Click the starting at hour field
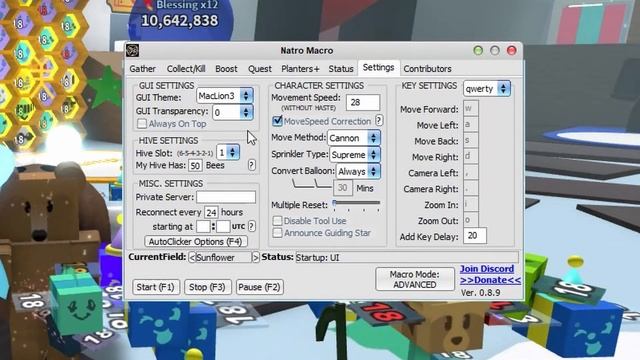Screen dimensions: 640x360 click(203, 227)
